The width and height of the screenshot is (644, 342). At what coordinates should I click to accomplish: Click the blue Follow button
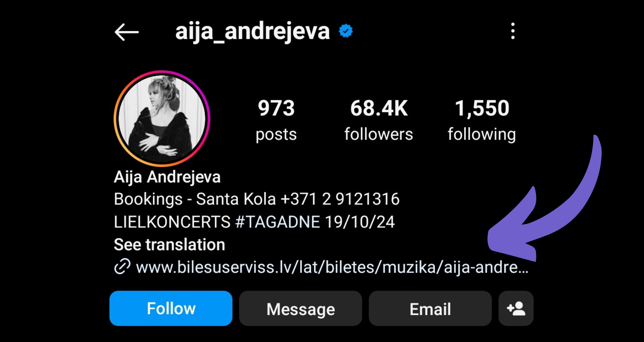[x=171, y=308]
